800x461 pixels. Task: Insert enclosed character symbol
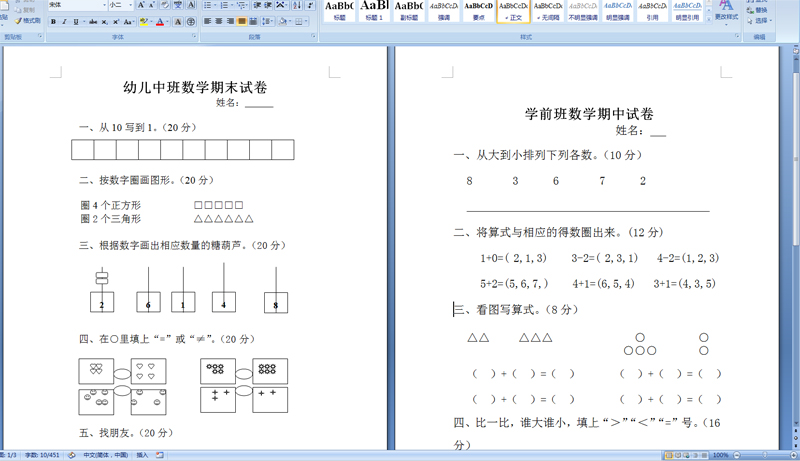pos(191,21)
